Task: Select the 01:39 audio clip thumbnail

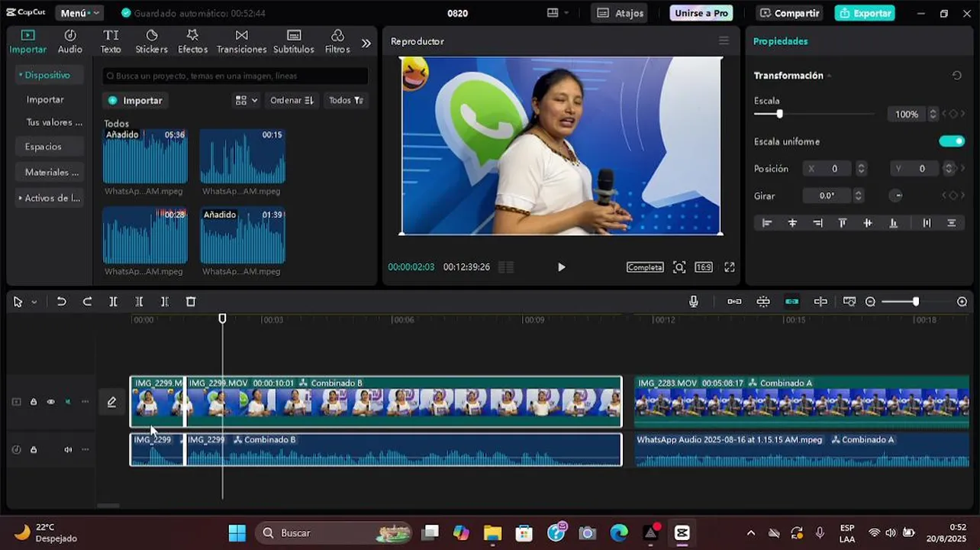Action: pyautogui.click(x=243, y=237)
